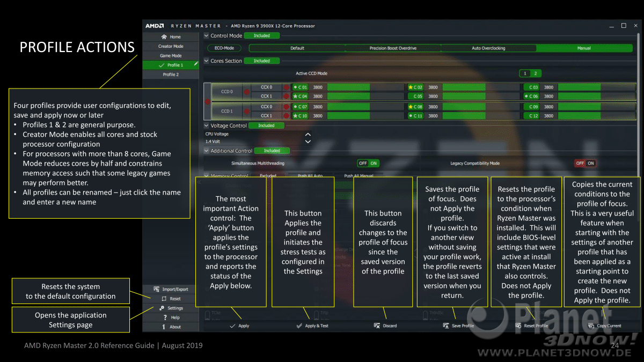Click the red icon beside CCD 1 CCX 0

point(286,107)
